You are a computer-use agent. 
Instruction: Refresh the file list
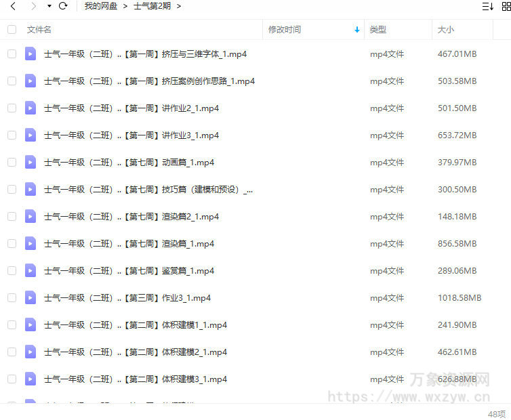pos(63,6)
